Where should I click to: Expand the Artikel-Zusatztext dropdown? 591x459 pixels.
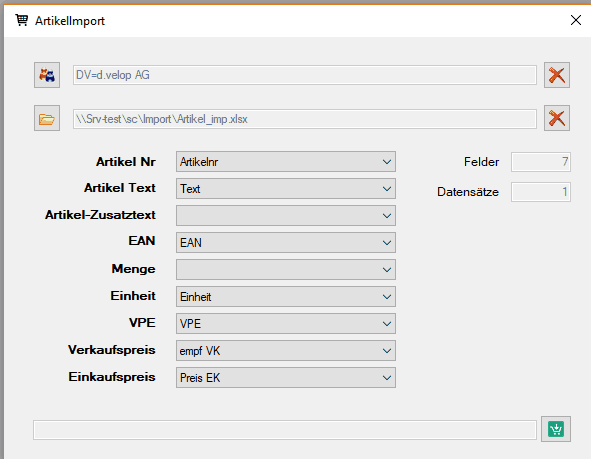tap(286, 216)
